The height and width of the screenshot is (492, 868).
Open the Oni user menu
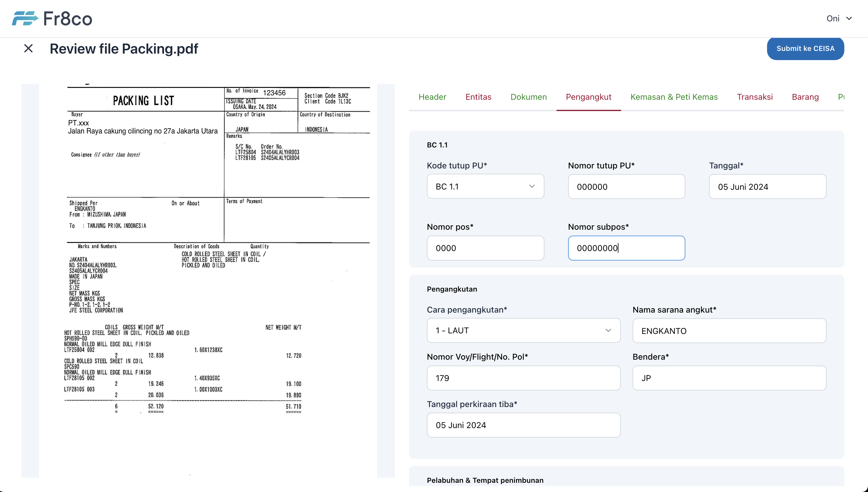pos(839,18)
